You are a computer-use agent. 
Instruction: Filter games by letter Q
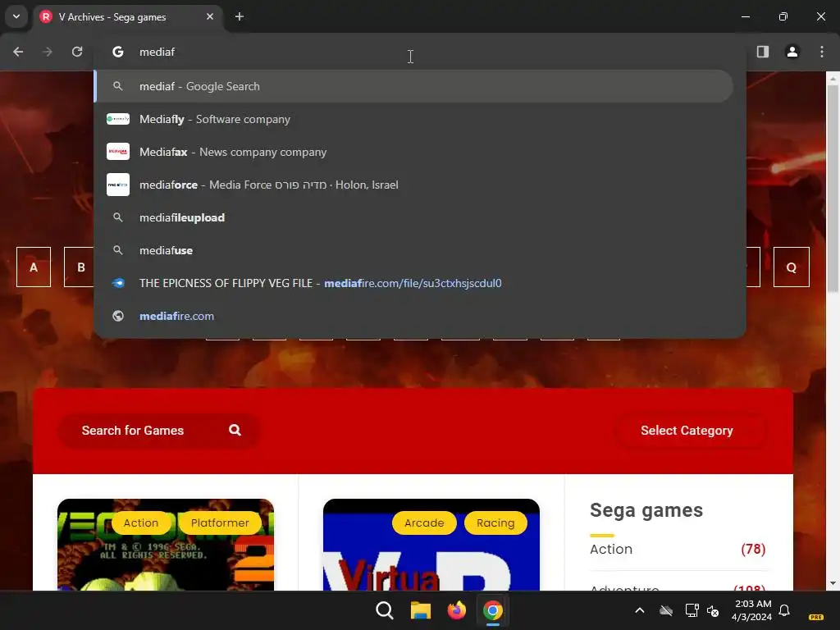click(792, 267)
